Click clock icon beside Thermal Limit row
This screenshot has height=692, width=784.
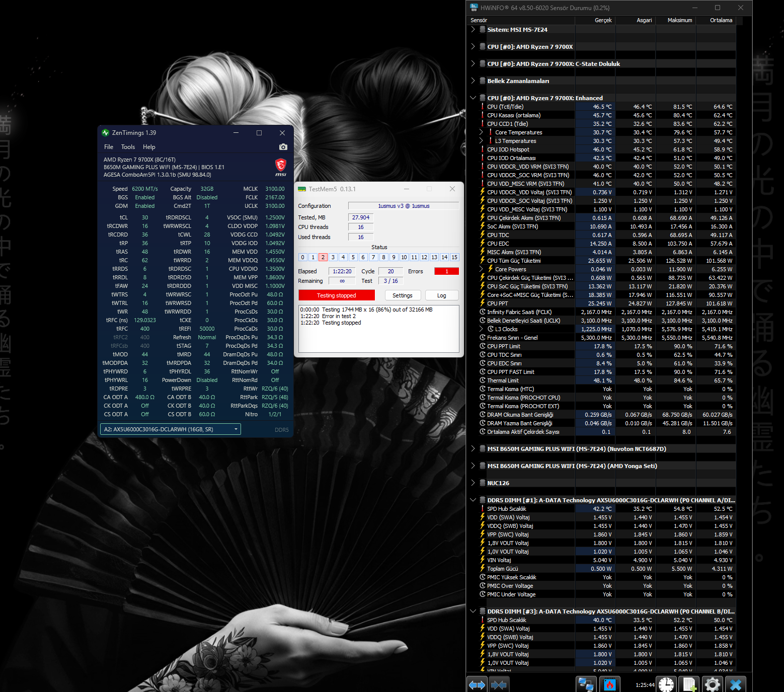pos(483,380)
